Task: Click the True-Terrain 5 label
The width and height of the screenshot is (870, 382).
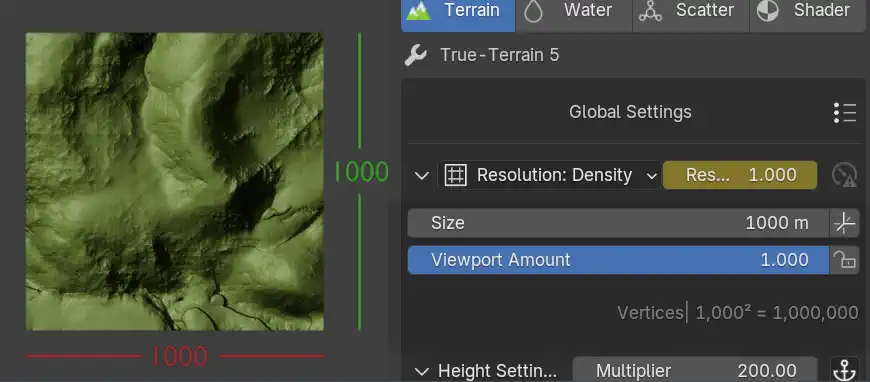Action: [499, 56]
